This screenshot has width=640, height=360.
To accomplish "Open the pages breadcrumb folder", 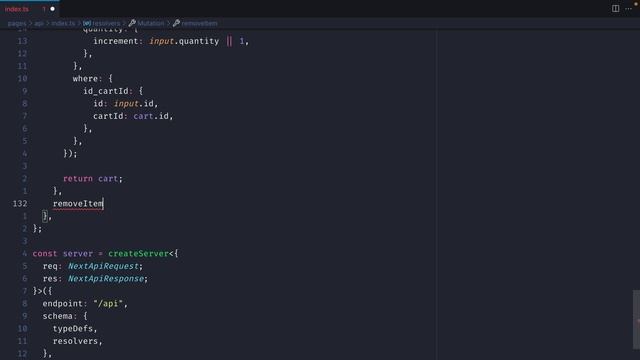I will pos(17,23).
